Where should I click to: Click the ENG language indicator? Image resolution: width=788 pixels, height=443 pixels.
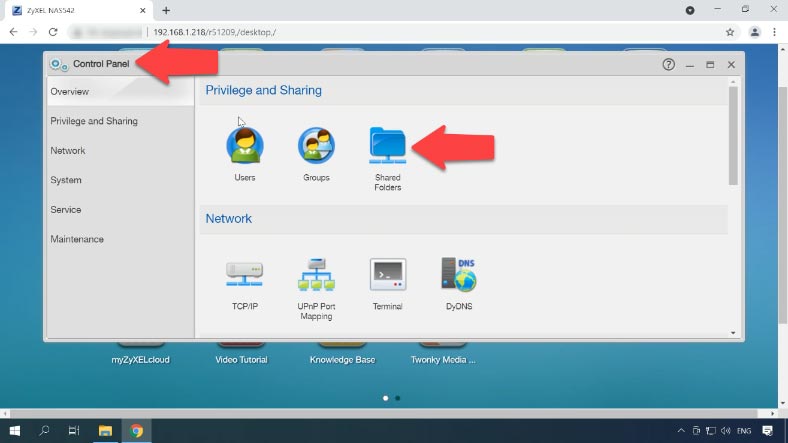(744, 430)
